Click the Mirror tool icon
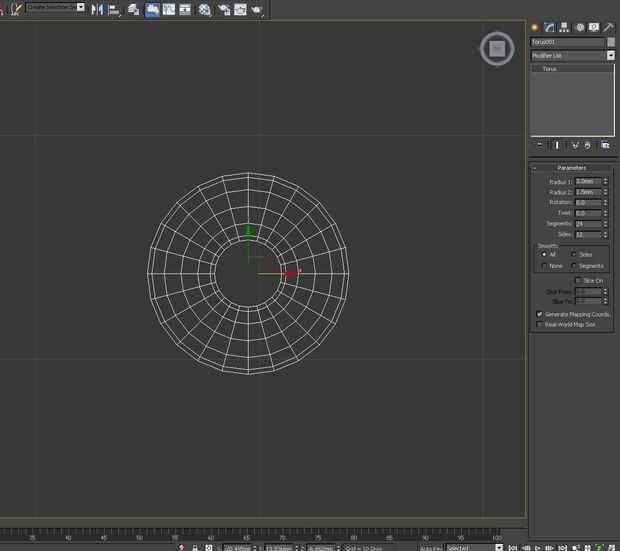This screenshot has height=551, width=620. [x=97, y=9]
